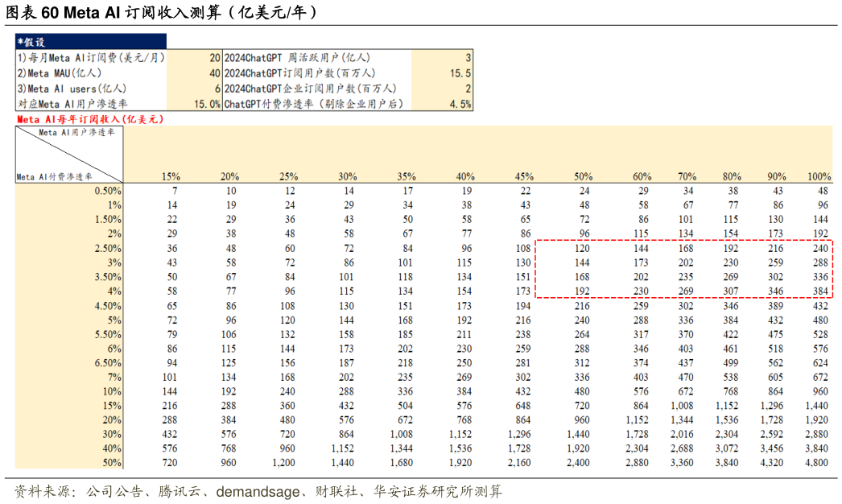Click cell value 3,456
The height and width of the screenshot is (504, 842).
[x=772, y=448]
